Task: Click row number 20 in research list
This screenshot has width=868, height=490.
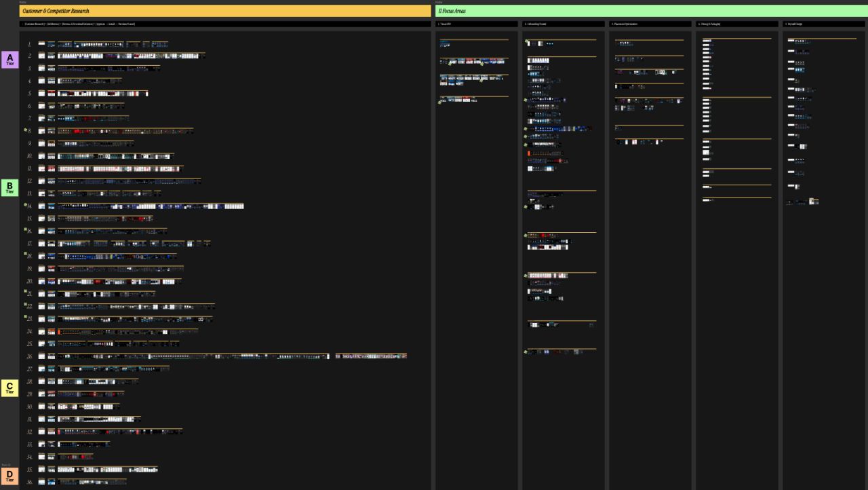Action: (30, 281)
